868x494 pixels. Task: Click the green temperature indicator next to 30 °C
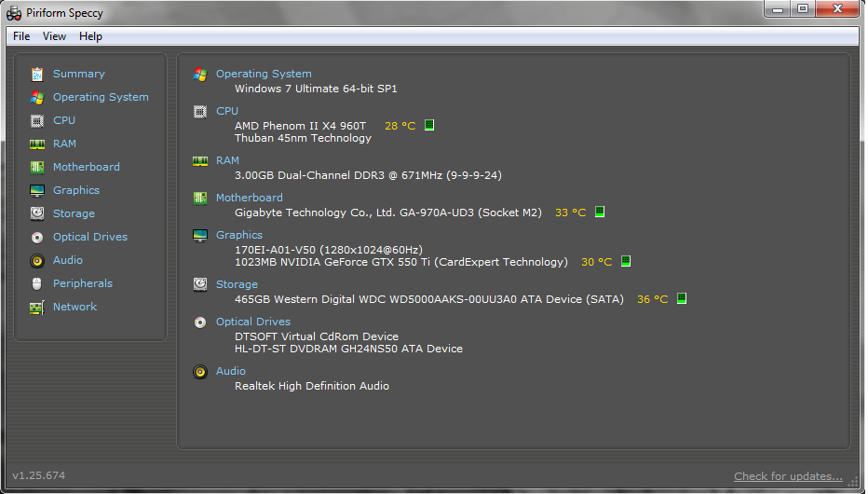pyautogui.click(x=626, y=261)
